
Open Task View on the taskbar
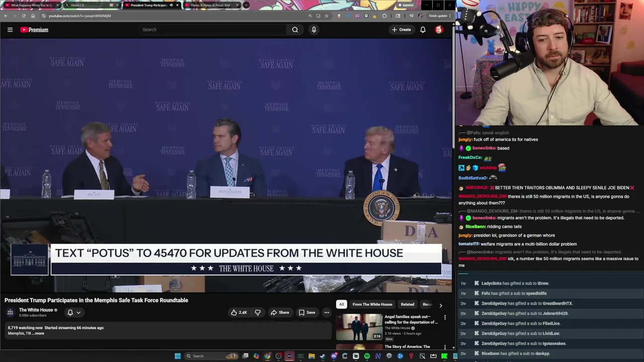(245, 356)
